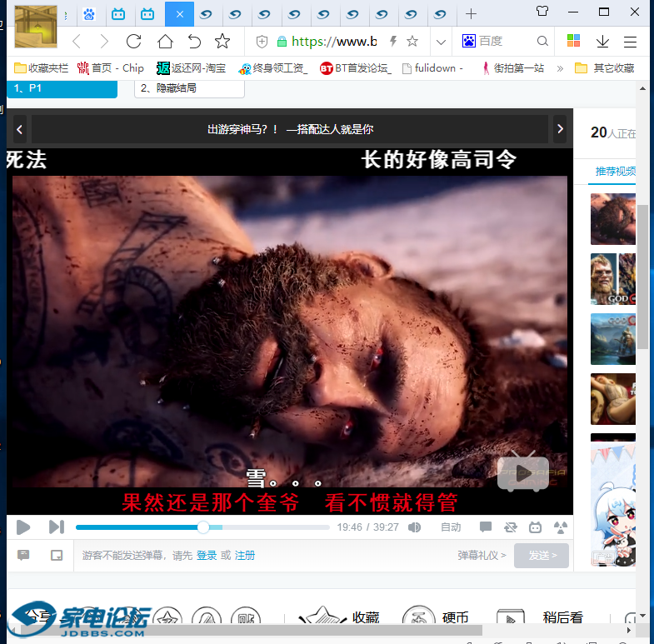Viewport: 654px width, 644px height.
Task: Click the progress bar scrubber handle
Action: (203, 527)
